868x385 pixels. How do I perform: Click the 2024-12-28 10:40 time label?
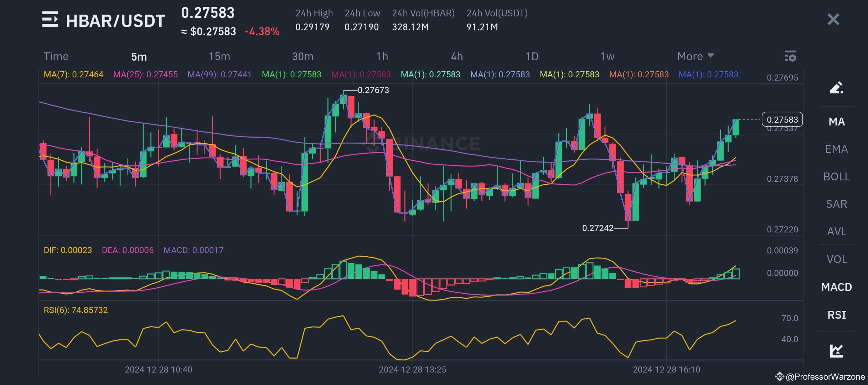(x=158, y=370)
